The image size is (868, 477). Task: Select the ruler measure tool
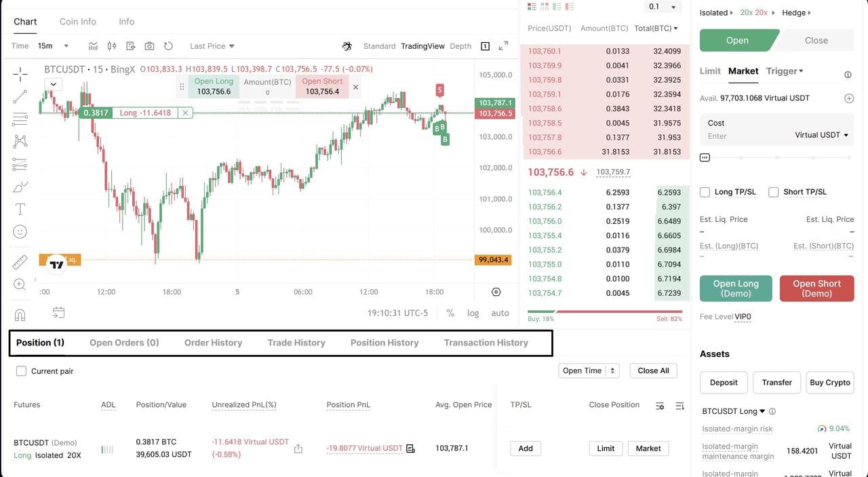point(20,261)
